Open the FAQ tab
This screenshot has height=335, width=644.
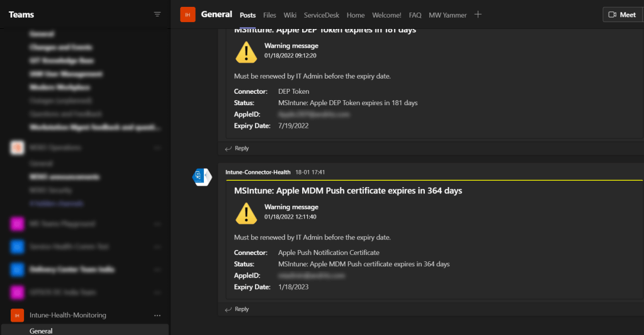click(415, 15)
